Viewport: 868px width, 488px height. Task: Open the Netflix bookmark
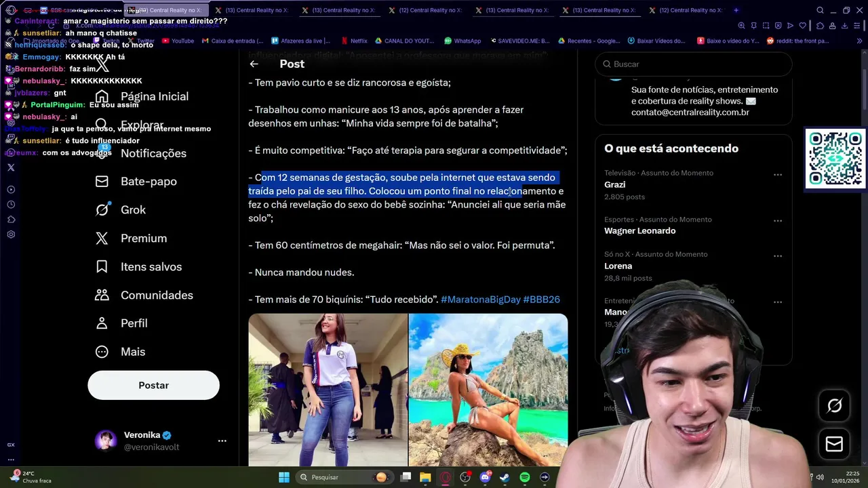pos(354,41)
